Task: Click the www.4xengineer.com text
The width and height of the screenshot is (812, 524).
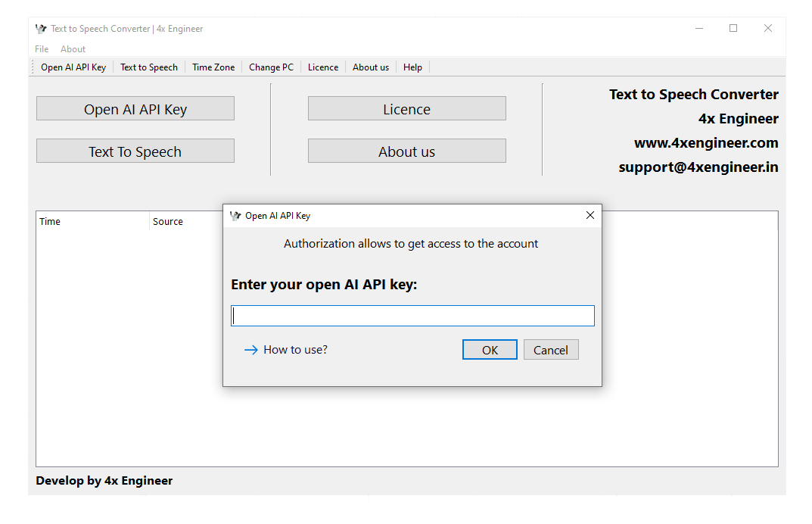Action: (706, 143)
